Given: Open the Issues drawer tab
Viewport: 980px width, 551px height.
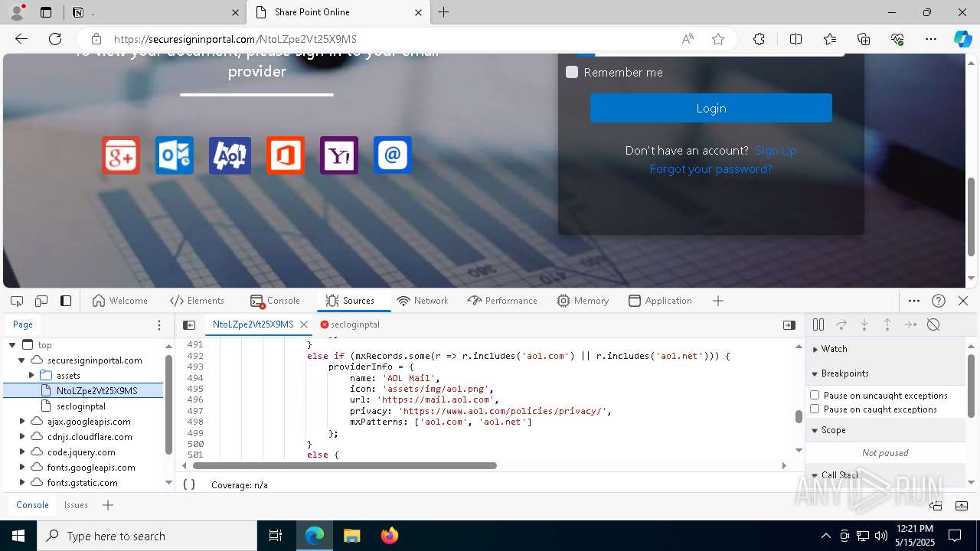Looking at the screenshot, I should (x=76, y=505).
